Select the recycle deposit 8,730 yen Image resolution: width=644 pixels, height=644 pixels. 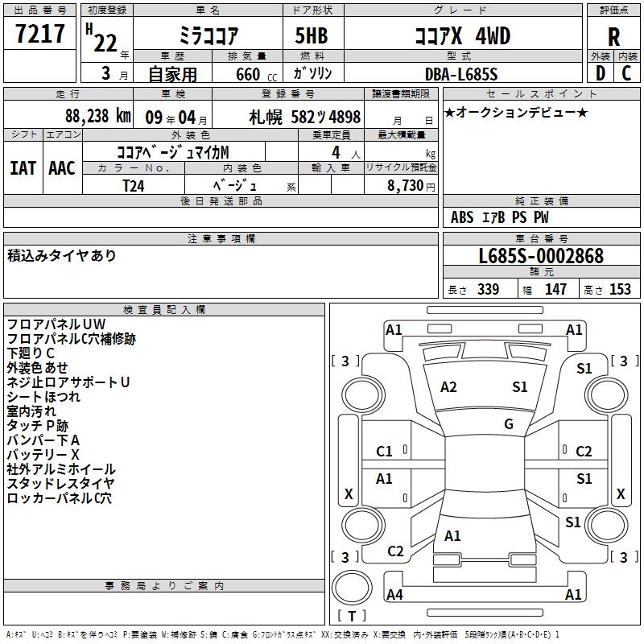[411, 185]
